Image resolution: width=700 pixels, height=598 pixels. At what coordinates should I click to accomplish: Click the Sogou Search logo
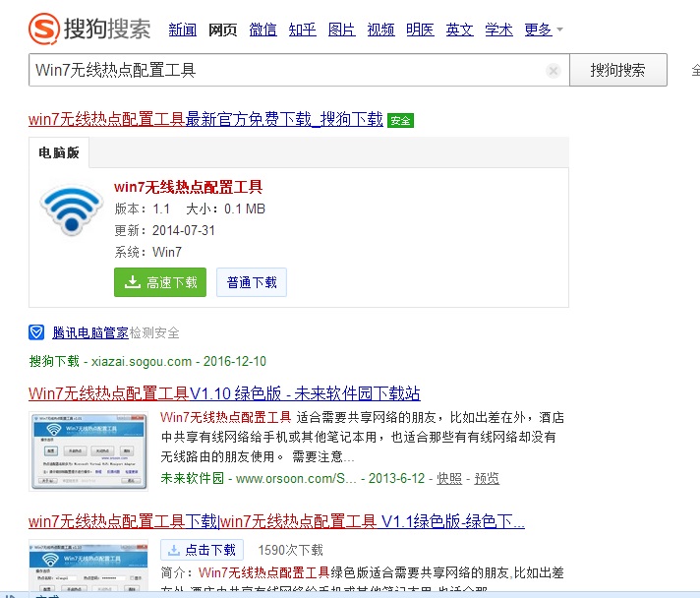click(89, 29)
